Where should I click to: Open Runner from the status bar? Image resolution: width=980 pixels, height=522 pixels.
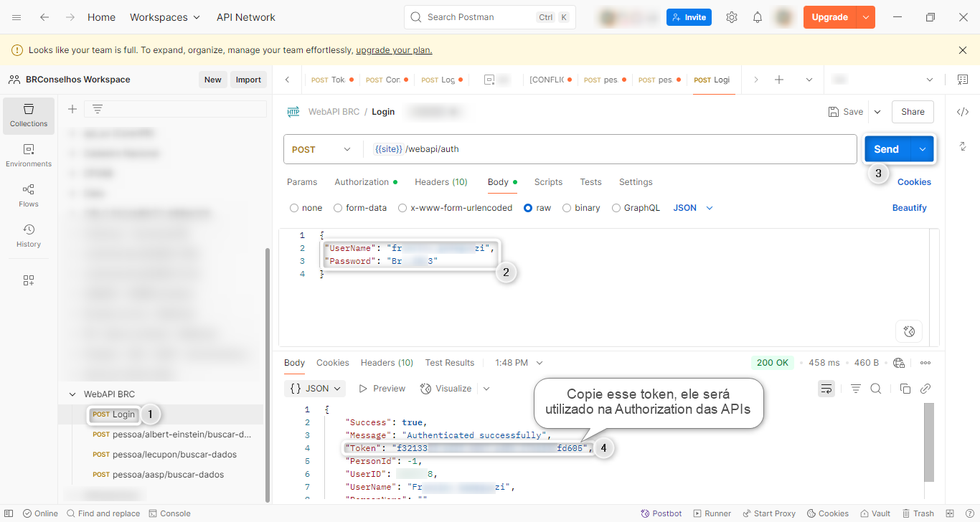click(712, 513)
